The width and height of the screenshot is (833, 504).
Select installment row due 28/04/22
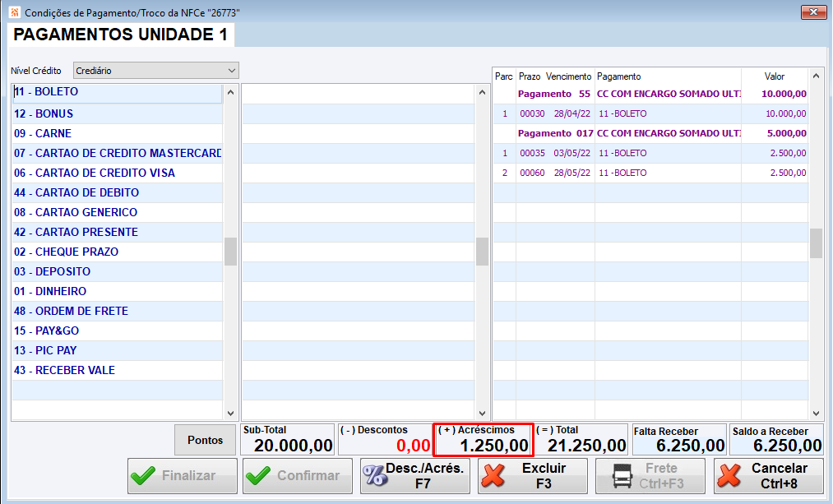[x=650, y=113]
